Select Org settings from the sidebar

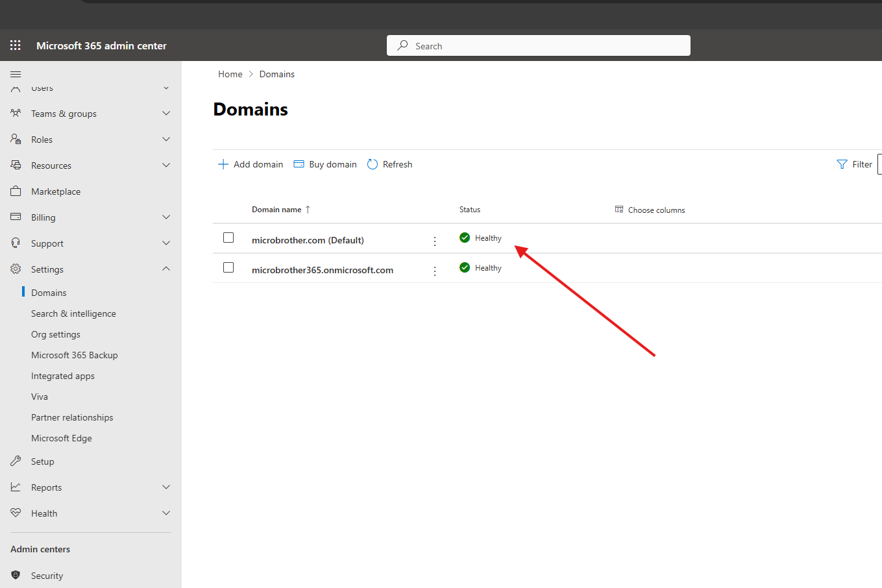(x=56, y=334)
